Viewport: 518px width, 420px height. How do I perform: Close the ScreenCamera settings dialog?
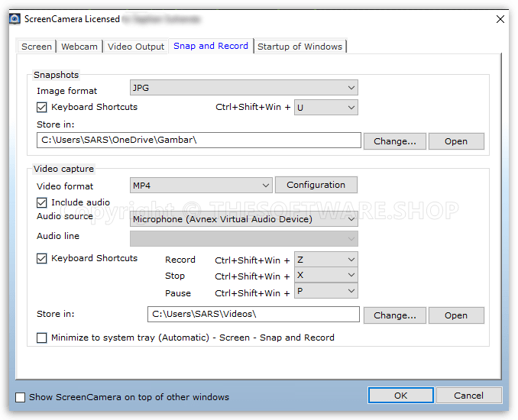(500, 19)
